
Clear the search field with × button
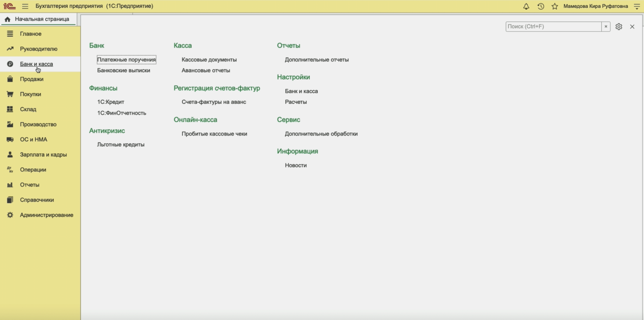click(x=606, y=26)
